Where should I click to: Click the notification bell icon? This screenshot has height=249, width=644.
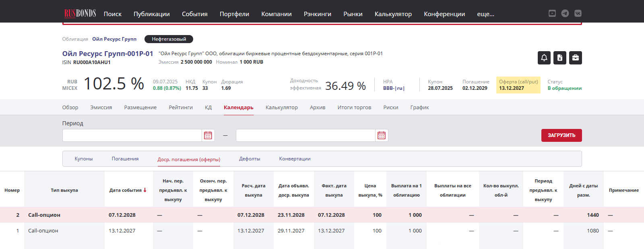pos(544,58)
